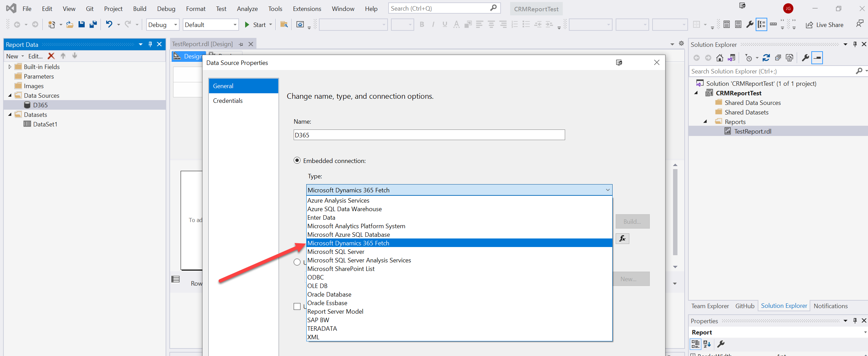The height and width of the screenshot is (356, 868).
Task: Toggle the pin on the TestReport.rdl tab
Action: (x=241, y=44)
